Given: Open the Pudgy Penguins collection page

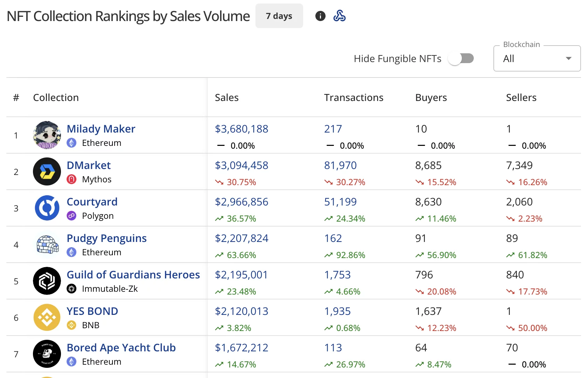Looking at the screenshot, I should pyautogui.click(x=107, y=238).
